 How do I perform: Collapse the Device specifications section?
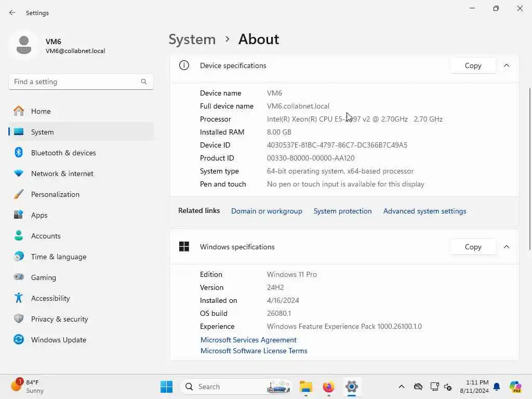[x=507, y=65]
